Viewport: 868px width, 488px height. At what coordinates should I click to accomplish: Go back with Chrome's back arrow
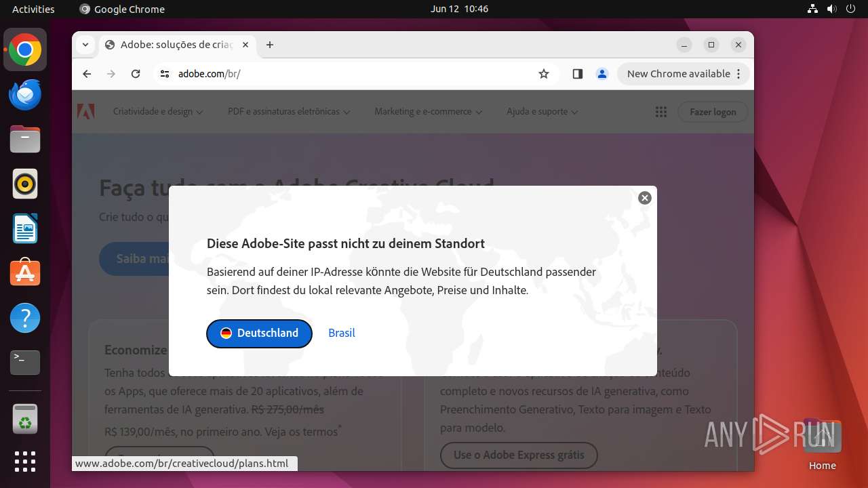[x=87, y=74]
